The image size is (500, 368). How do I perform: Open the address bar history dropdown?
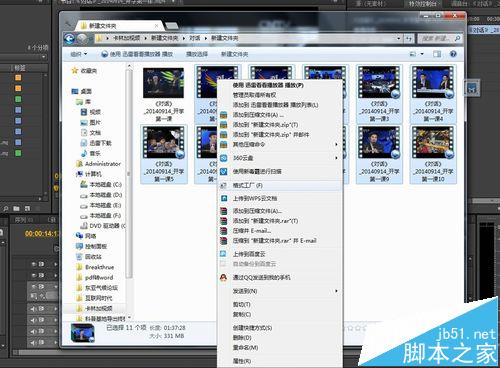point(399,39)
